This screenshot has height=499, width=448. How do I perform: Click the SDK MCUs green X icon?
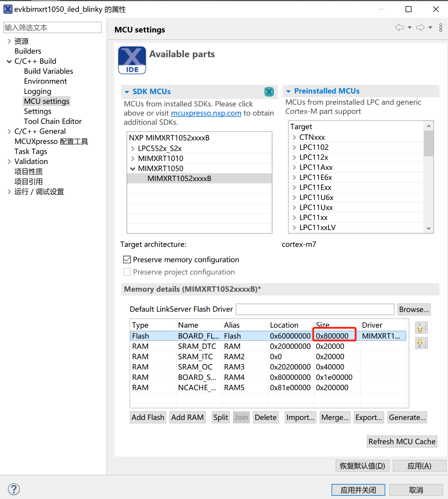pos(269,92)
